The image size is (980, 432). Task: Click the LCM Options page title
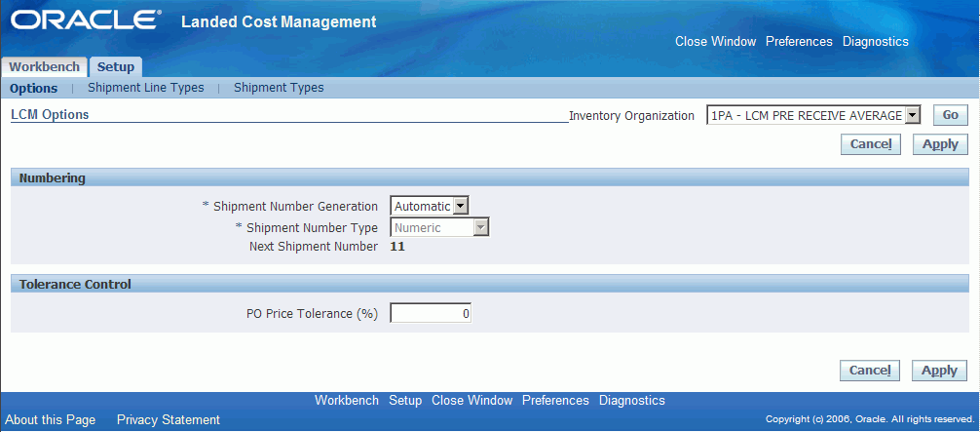pyautogui.click(x=50, y=114)
